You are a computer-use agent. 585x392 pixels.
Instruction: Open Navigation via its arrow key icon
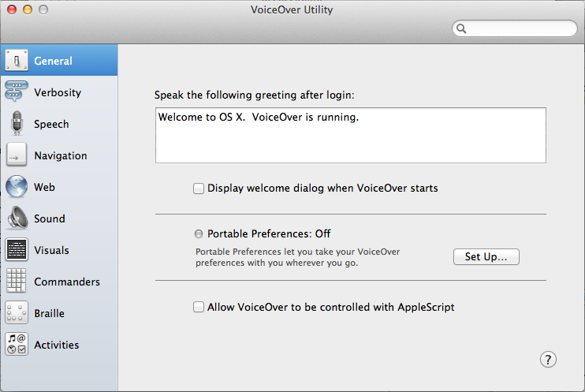click(x=17, y=155)
